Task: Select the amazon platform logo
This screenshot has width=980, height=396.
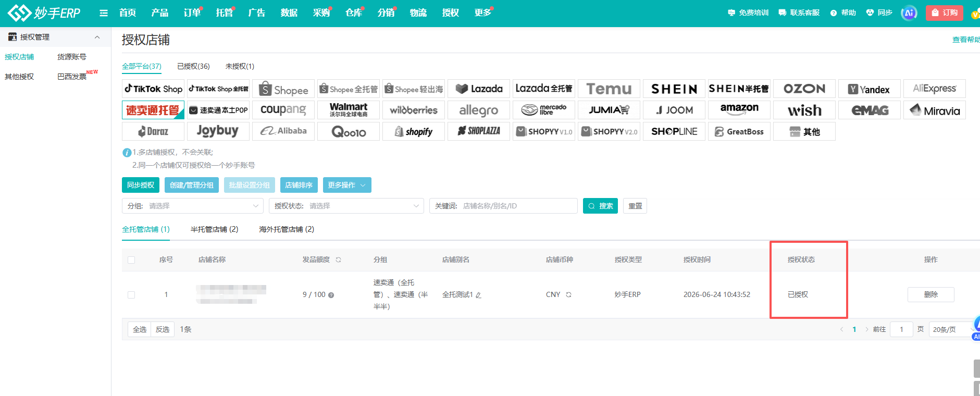Action: (x=739, y=110)
